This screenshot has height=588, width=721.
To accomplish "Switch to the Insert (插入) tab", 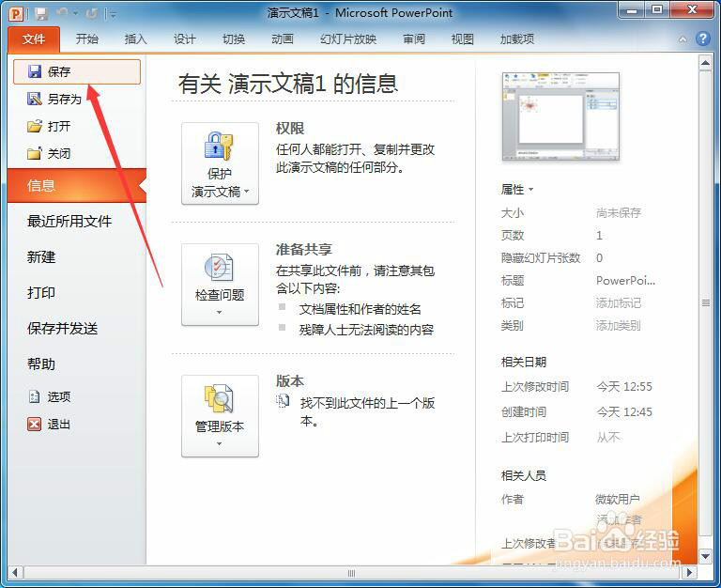I will point(135,39).
